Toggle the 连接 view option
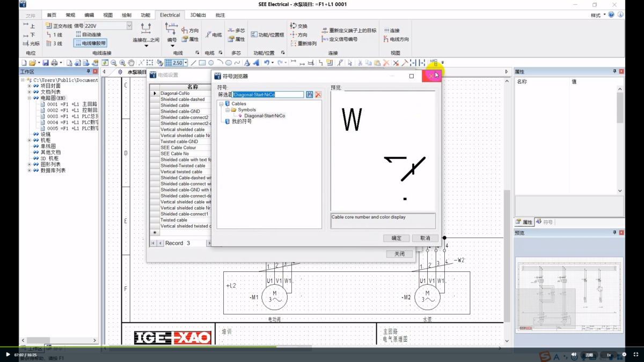Image resolution: width=644 pixels, height=362 pixels. [x=392, y=31]
